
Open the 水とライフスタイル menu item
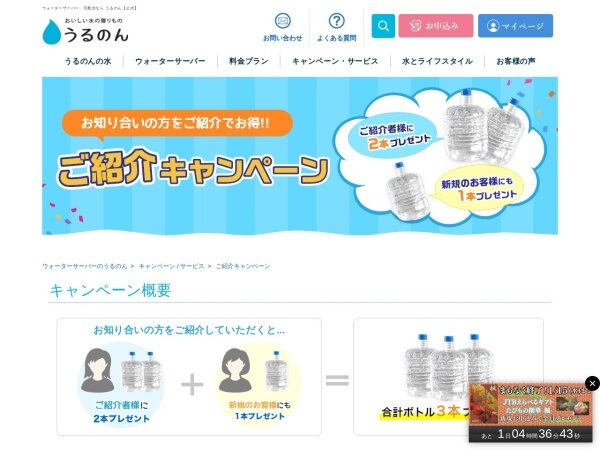(437, 61)
